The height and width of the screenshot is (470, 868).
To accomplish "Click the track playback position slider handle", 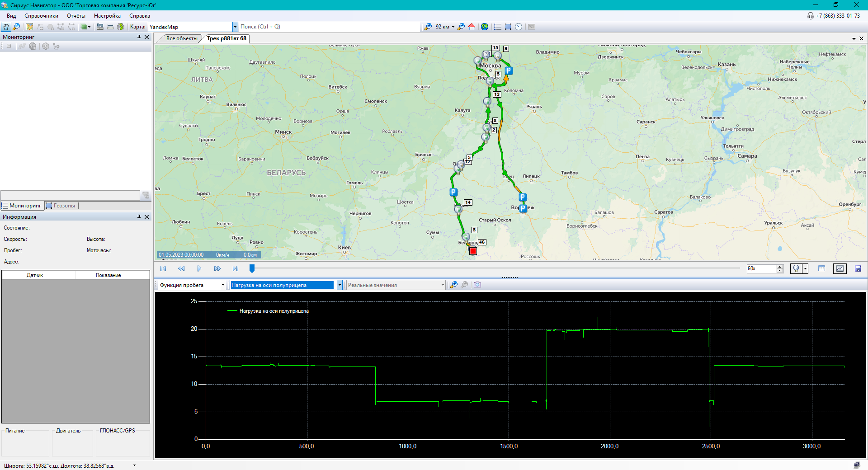I will tap(252, 268).
